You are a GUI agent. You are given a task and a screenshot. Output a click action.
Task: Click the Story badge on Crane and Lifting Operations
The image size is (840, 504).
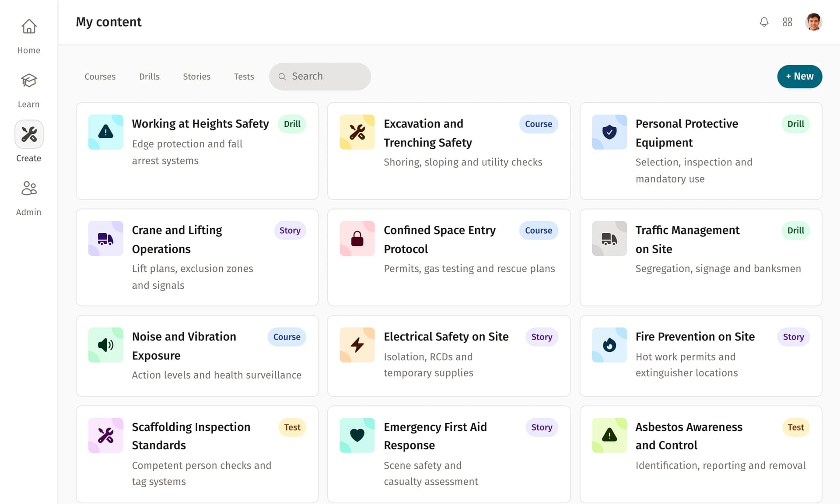pos(290,230)
